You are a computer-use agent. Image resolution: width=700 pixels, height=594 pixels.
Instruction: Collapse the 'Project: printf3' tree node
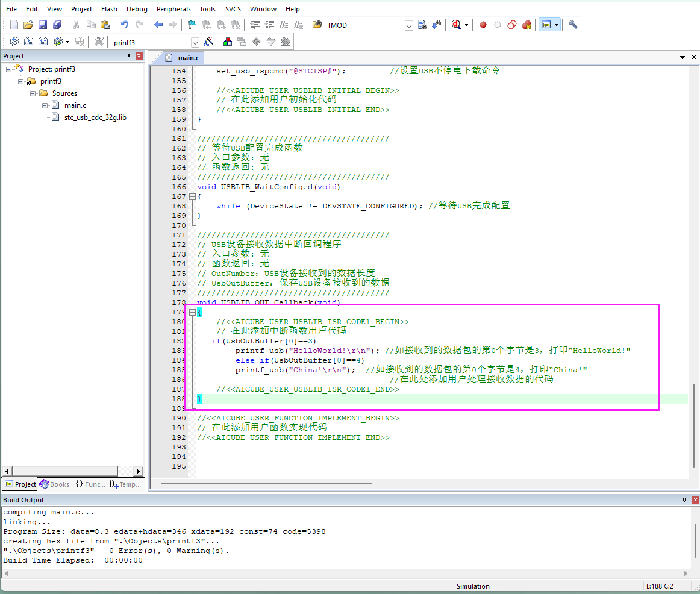(8, 69)
